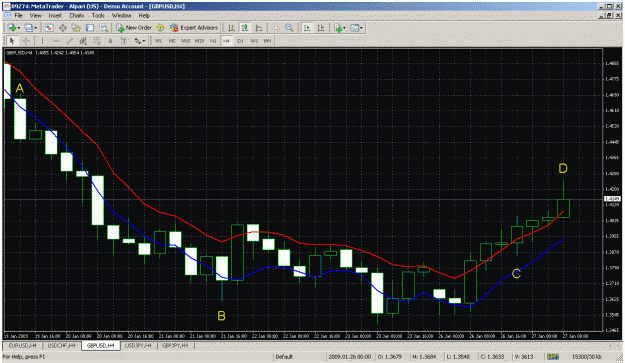
Task: Switch chart to line chart style
Action: click(259, 27)
